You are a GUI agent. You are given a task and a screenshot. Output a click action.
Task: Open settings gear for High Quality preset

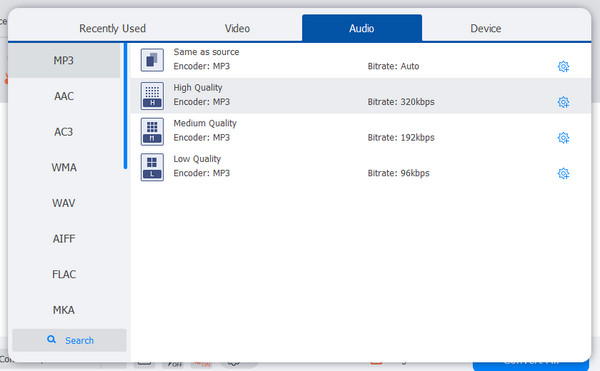click(563, 102)
